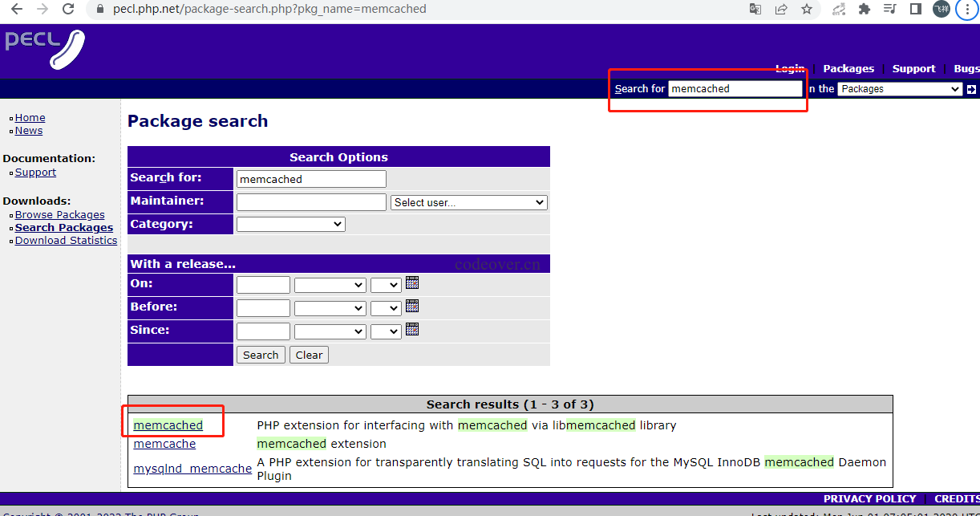
Task: Open the share page icon
Action: coord(780,10)
